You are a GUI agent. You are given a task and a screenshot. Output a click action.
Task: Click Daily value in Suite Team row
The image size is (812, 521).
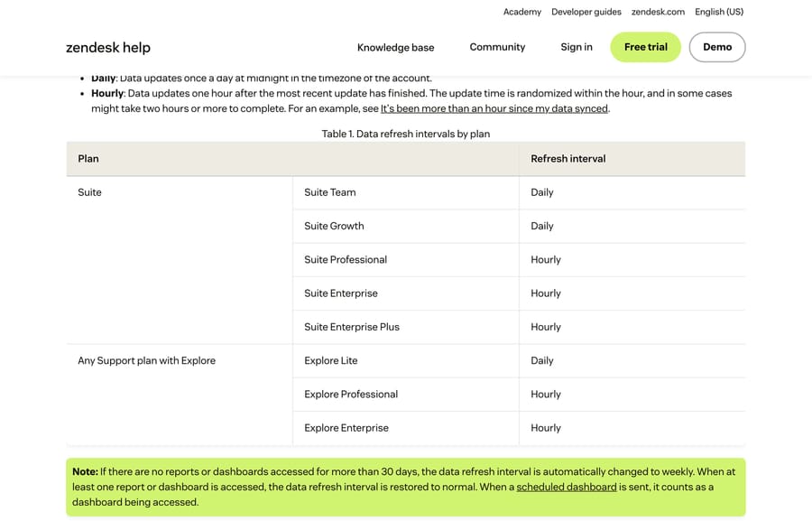(541, 192)
